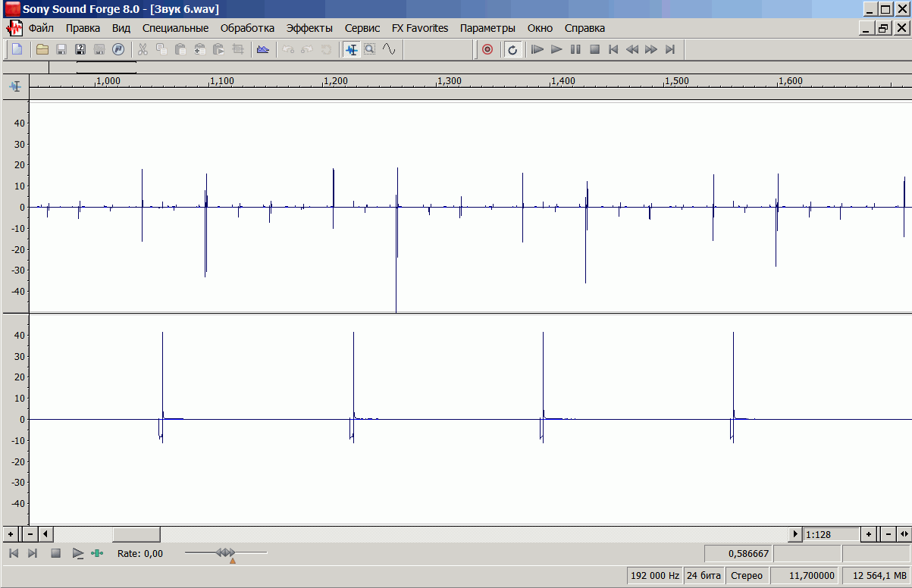
Task: Select the Pencil waveform tool
Action: coord(389,49)
